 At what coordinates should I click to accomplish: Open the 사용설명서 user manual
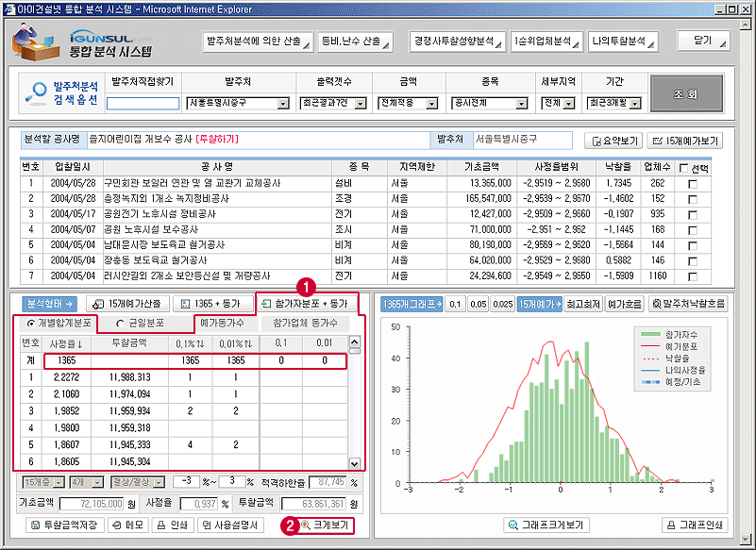click(230, 525)
